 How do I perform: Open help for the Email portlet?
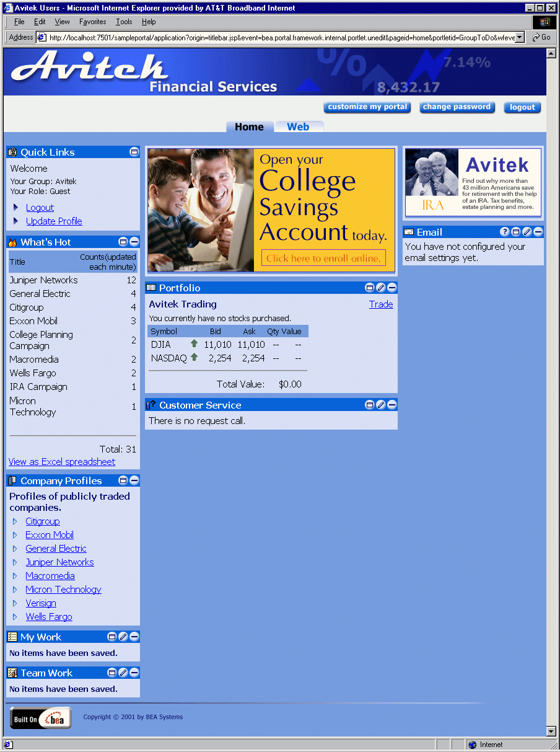coord(505,232)
